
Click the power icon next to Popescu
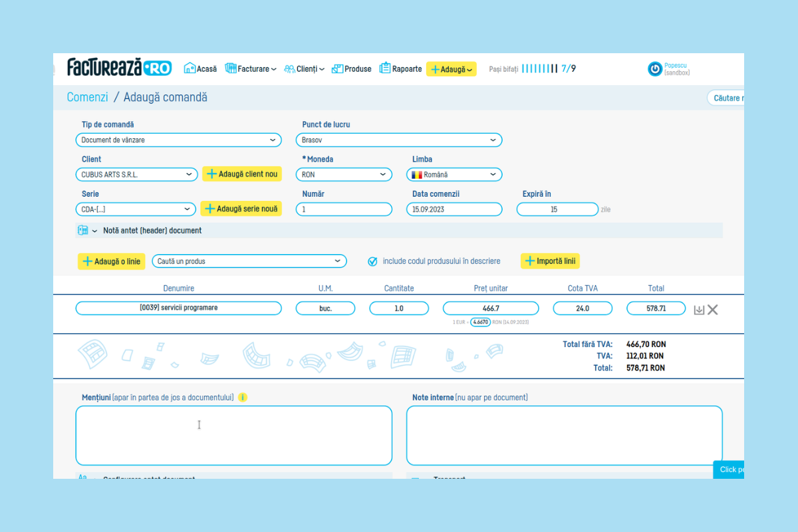[x=655, y=69]
